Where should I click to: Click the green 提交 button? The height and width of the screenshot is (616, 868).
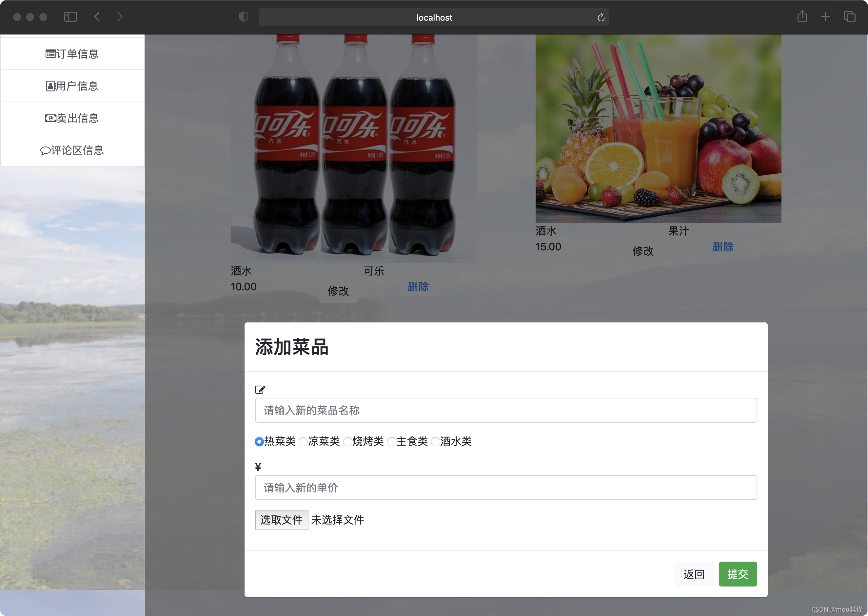(738, 574)
